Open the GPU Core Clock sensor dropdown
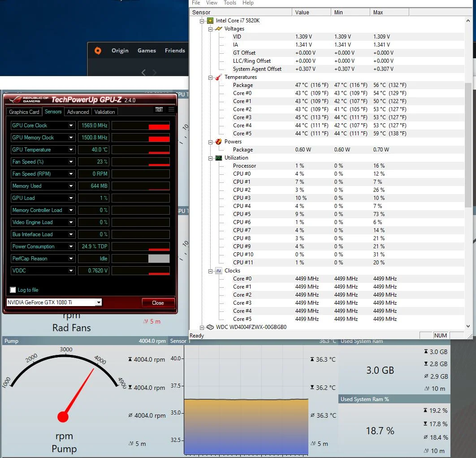This screenshot has height=458, width=476. [71, 125]
